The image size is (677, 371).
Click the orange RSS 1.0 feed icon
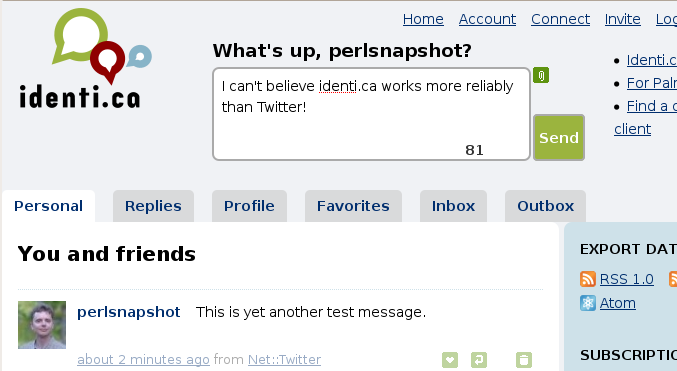coord(588,279)
